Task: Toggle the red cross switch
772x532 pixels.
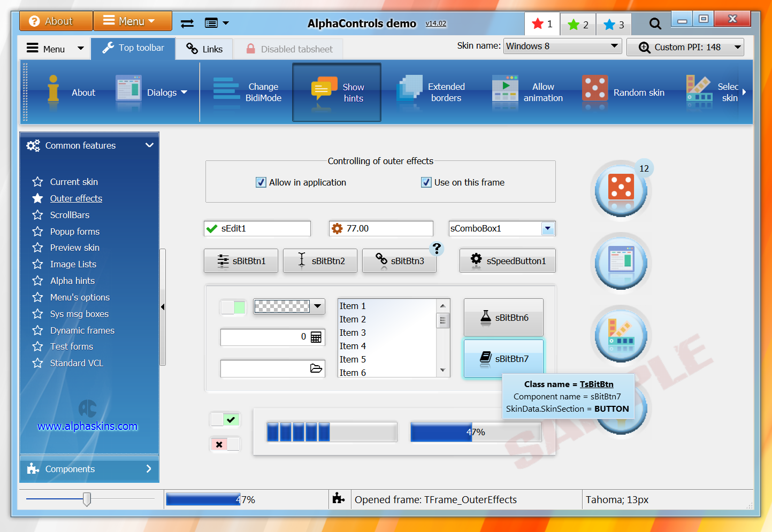Action: tap(225, 444)
